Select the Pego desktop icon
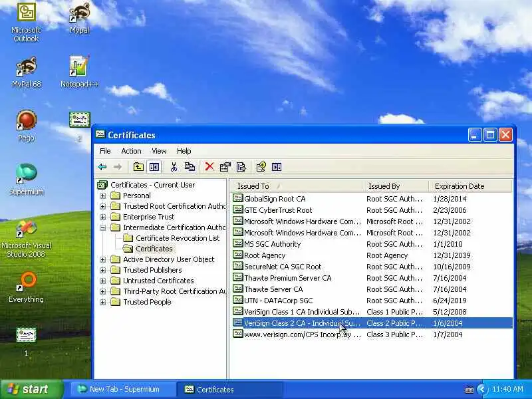The image size is (532, 399). point(26,126)
